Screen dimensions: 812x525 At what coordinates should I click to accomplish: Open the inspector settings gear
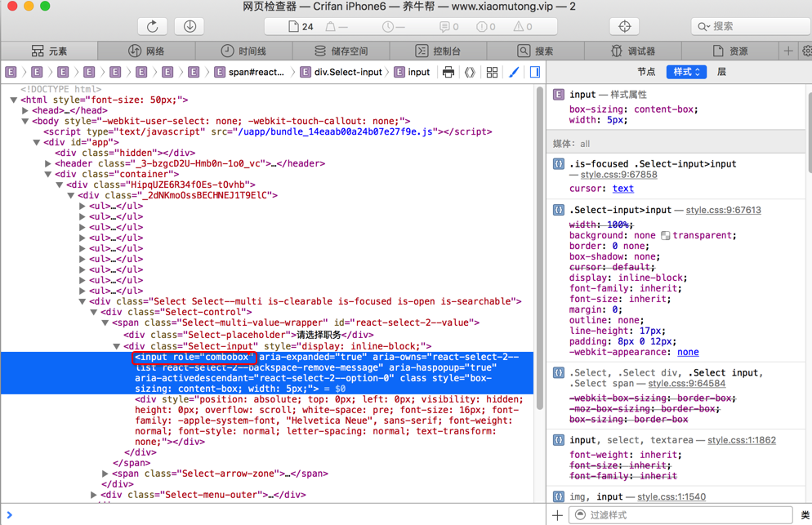click(x=807, y=51)
